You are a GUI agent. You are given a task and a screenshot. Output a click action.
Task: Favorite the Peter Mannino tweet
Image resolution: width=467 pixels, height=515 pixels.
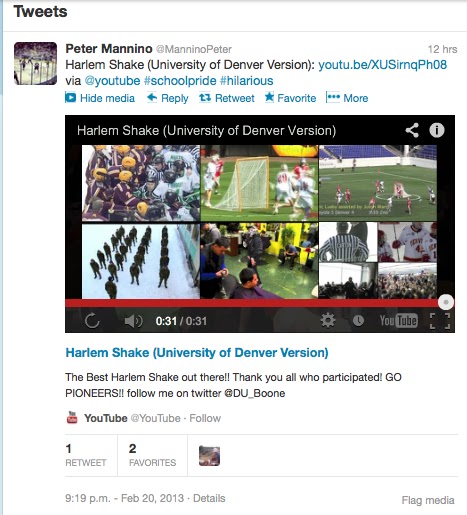pos(290,98)
